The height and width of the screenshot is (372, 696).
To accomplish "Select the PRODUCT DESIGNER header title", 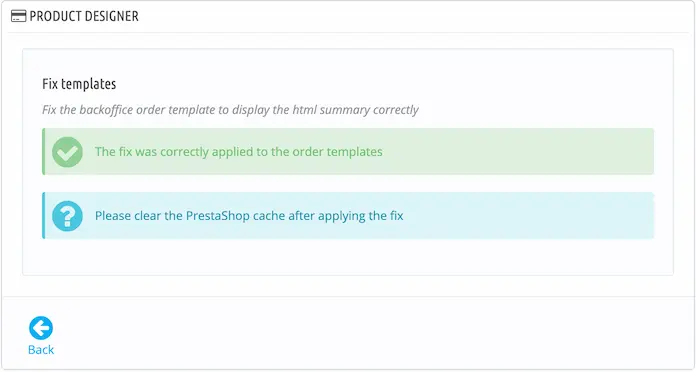I will point(84,16).
